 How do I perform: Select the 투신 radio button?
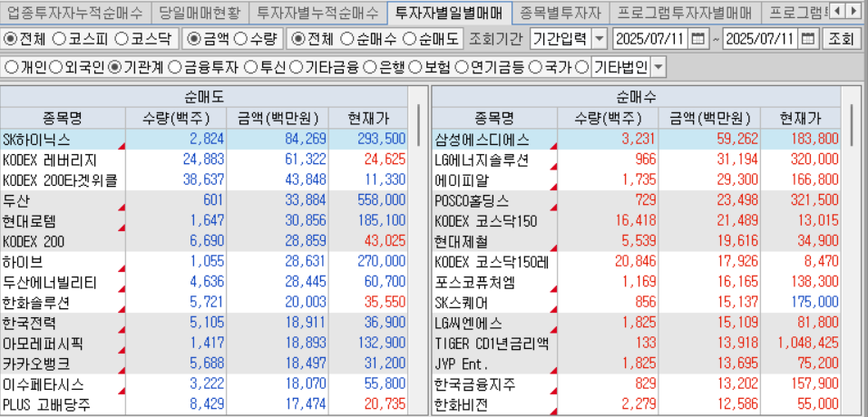(x=250, y=67)
